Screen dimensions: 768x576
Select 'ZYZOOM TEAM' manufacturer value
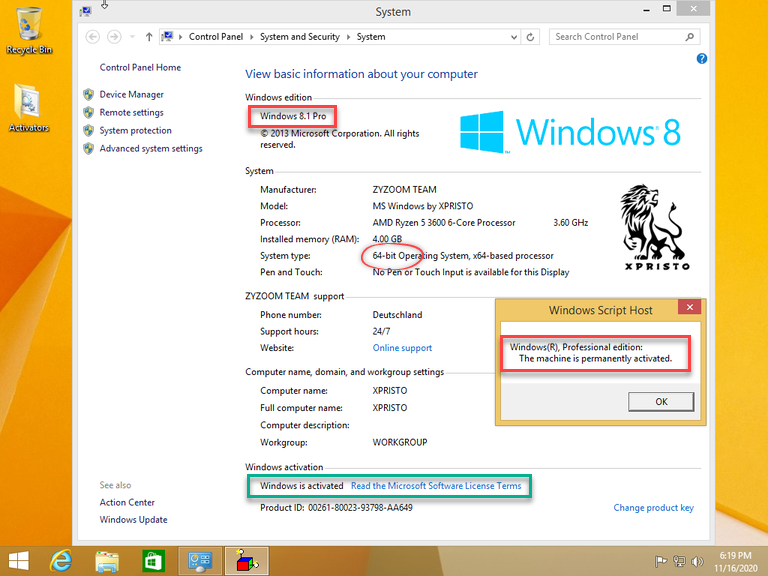(x=404, y=190)
